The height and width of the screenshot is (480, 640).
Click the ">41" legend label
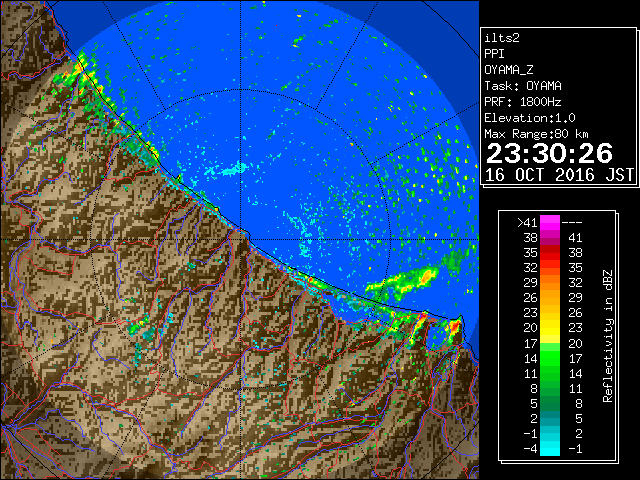[x=527, y=223]
